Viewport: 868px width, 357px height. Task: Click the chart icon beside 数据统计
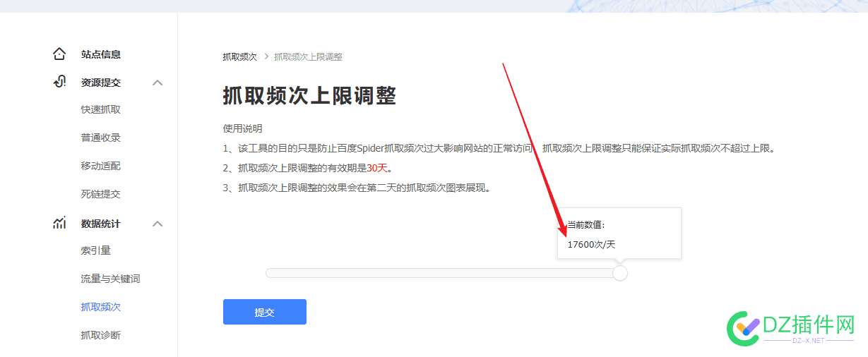click(59, 223)
